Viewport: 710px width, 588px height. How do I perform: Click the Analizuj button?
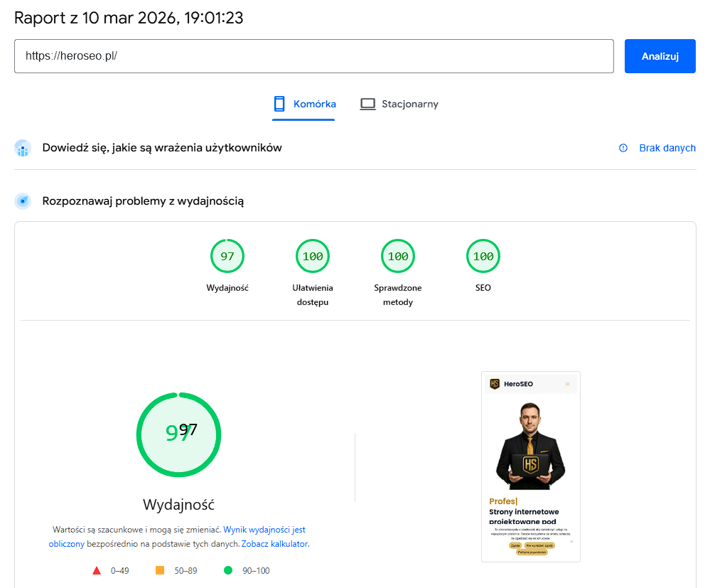point(660,56)
